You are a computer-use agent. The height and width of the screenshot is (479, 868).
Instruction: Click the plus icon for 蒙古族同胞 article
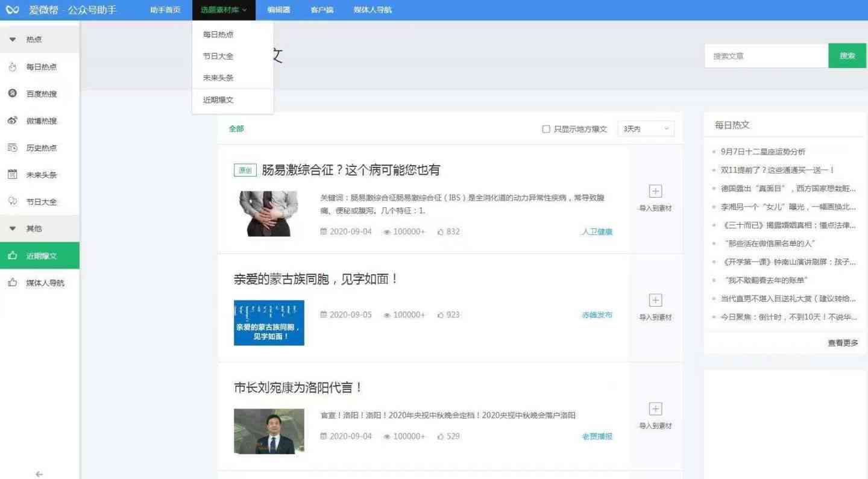(x=655, y=300)
